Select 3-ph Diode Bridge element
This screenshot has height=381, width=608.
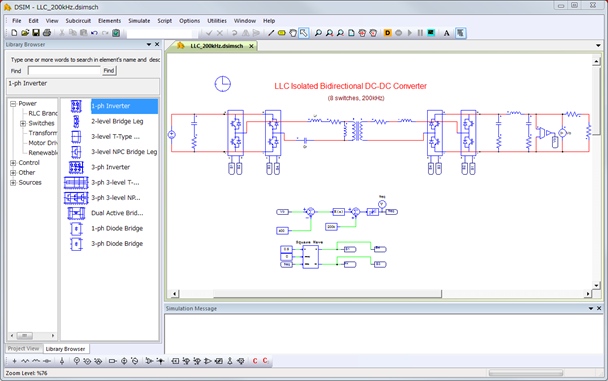point(117,244)
